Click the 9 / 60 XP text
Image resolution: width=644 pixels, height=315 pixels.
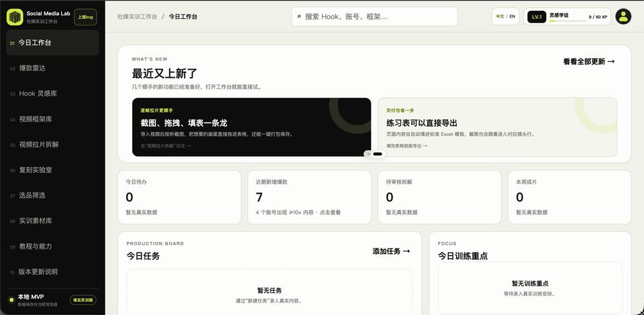click(x=598, y=17)
